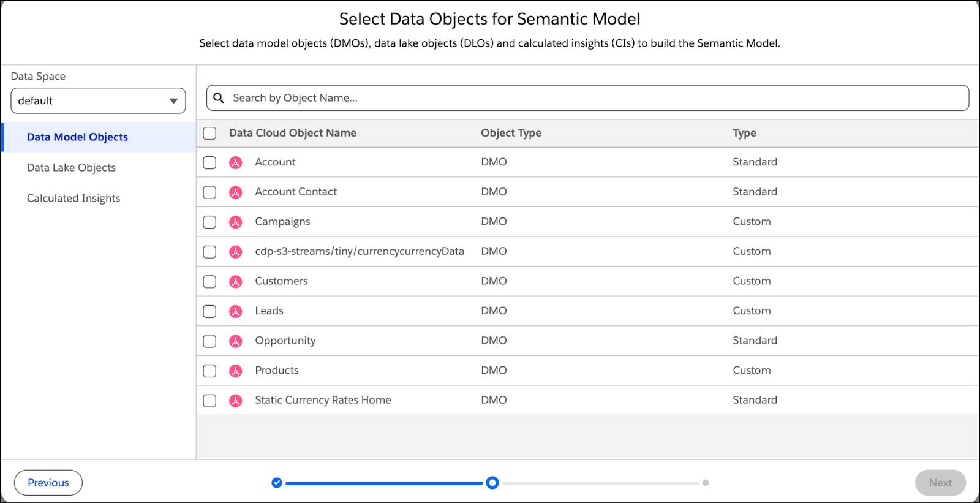Click the Customers name text

281,281
